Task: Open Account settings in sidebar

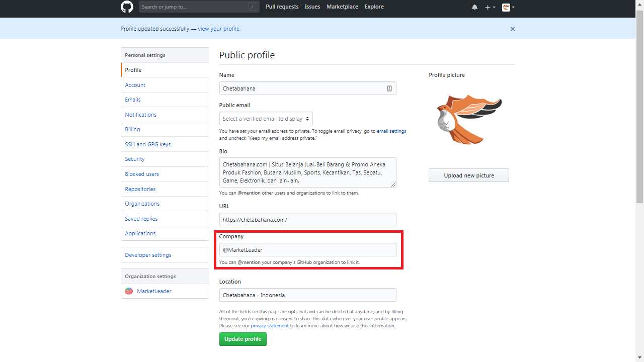Action: pos(165,85)
